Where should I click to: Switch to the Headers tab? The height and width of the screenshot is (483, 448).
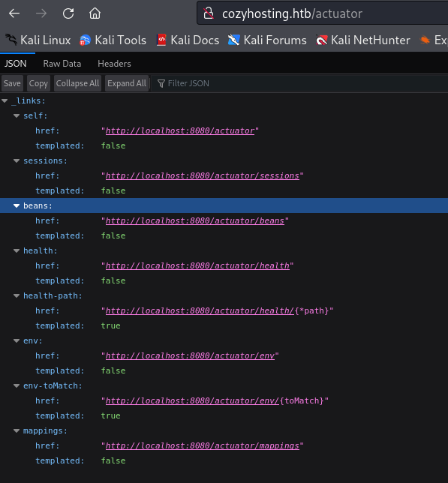pos(114,64)
